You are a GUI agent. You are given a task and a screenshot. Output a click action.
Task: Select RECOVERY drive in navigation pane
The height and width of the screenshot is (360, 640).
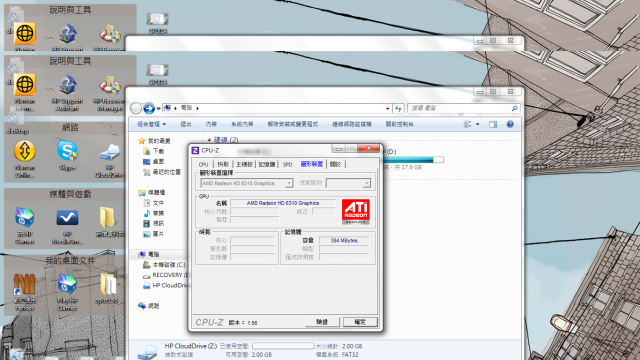point(167,275)
